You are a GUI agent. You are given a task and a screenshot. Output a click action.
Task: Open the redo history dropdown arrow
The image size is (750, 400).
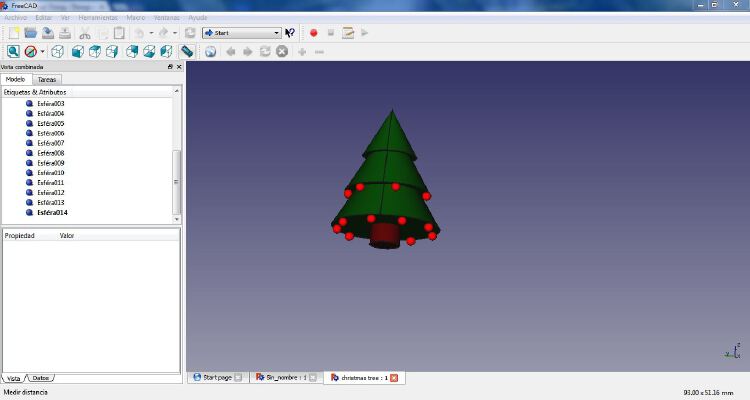[175, 33]
